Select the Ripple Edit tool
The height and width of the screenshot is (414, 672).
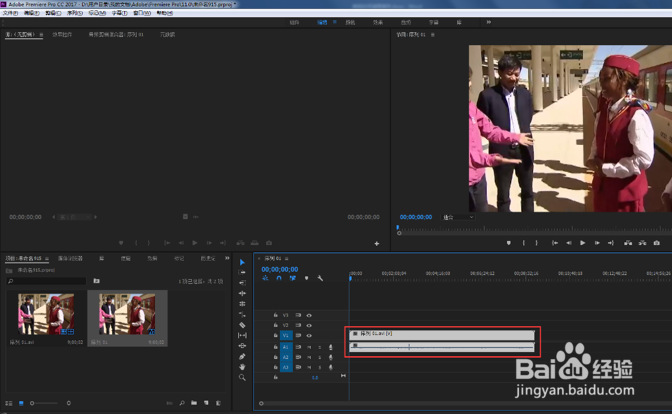pyautogui.click(x=242, y=283)
